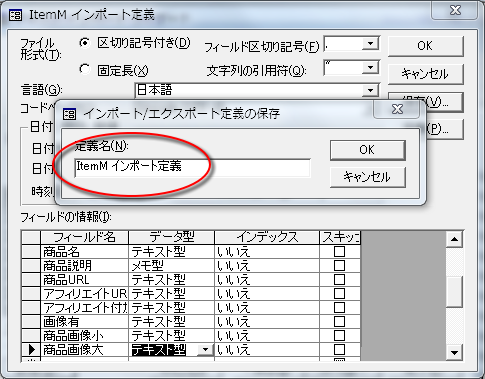Click index cell いいえ for 商品名 row
Viewport: 485px width, 379px height.
(267, 252)
